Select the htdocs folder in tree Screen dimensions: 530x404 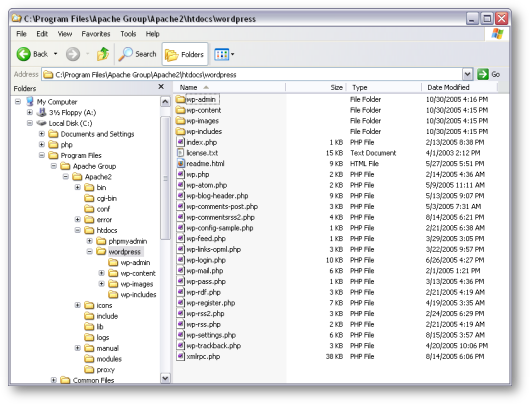(101, 230)
